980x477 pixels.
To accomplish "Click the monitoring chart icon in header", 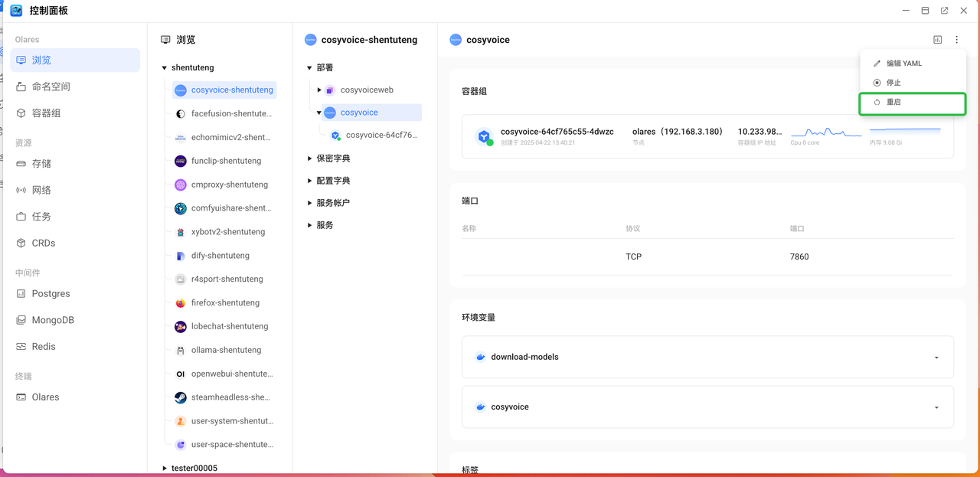I will point(938,40).
